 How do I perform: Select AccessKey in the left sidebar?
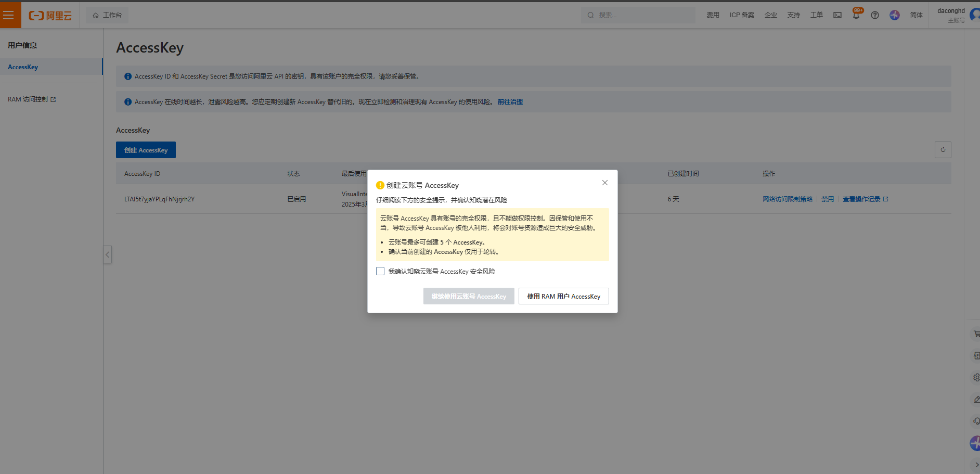pos(23,67)
